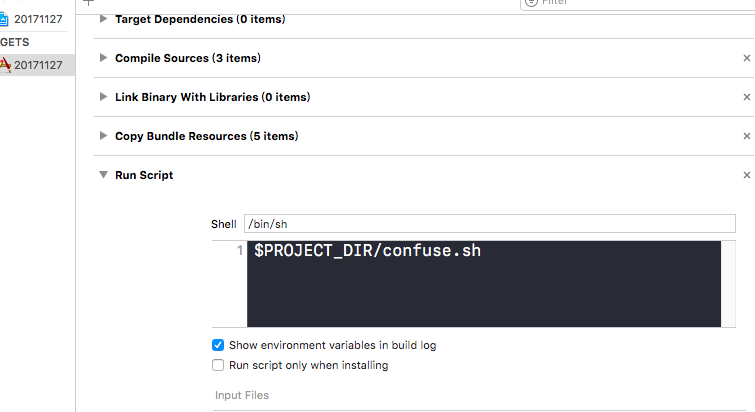Remove the Compile Sources phase with X
The height and width of the screenshot is (412, 755).
coord(747,58)
